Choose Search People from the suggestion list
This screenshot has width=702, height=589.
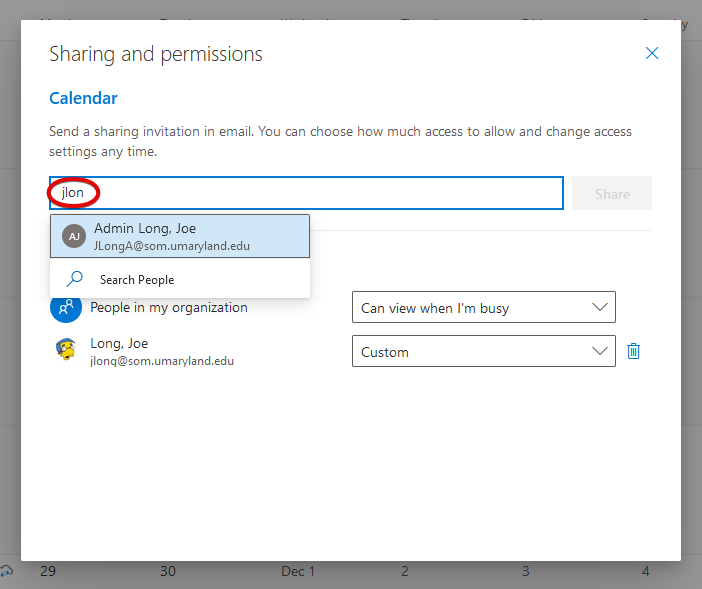(x=137, y=280)
